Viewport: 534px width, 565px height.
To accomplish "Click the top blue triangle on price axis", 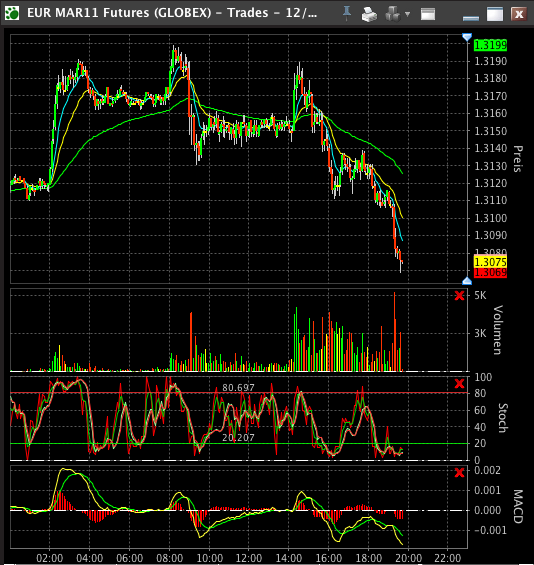I will (x=467, y=37).
